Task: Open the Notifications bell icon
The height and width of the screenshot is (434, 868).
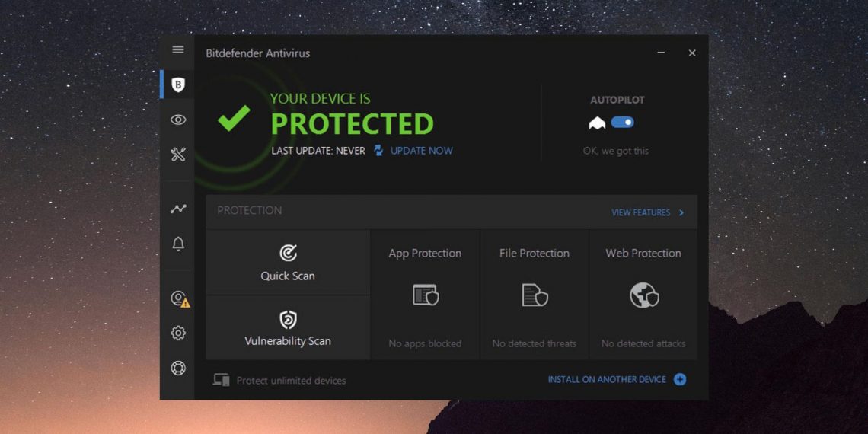Action: coord(178,244)
